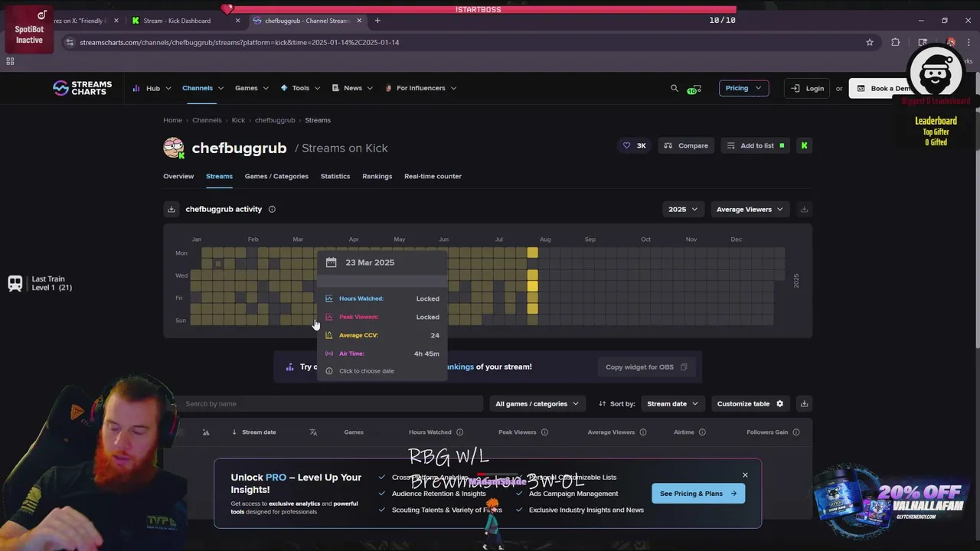Click the brightest yellow July heatmap cell on Monday row
The height and width of the screenshot is (551, 980).
coord(532,253)
